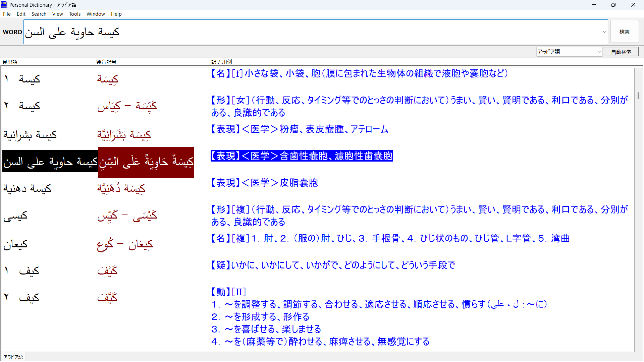Image resolution: width=644 pixels, height=362 pixels.
Task: Select the كيسة بشرانية entry
Action: [x=30, y=135]
